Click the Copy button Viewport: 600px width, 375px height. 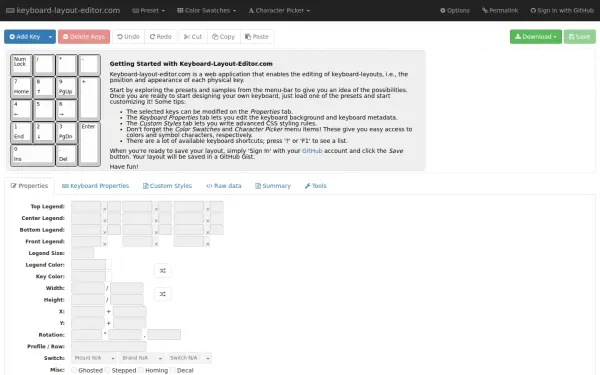click(223, 37)
